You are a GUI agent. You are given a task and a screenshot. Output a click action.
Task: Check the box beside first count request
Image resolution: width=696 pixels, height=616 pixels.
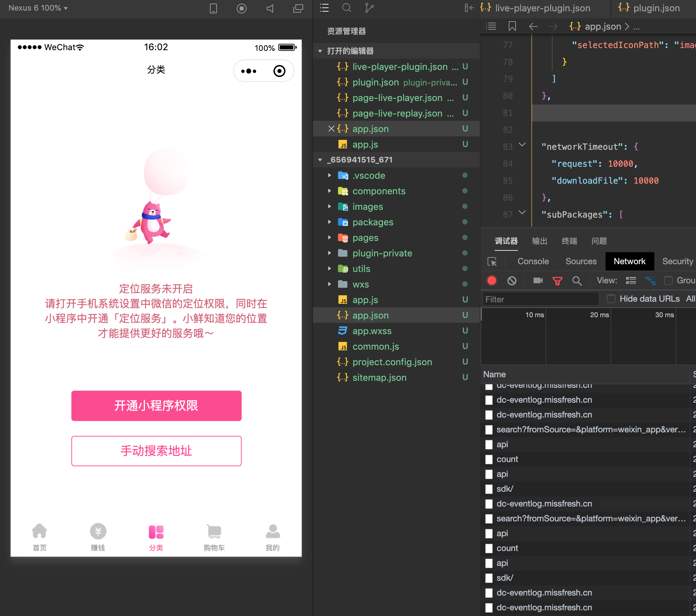(489, 459)
